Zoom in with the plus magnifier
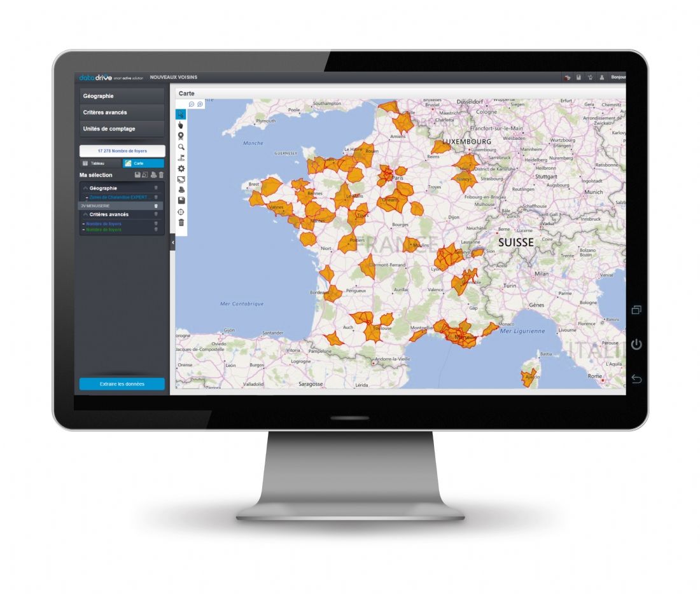Viewport: 700px width, 594px height. [200, 104]
